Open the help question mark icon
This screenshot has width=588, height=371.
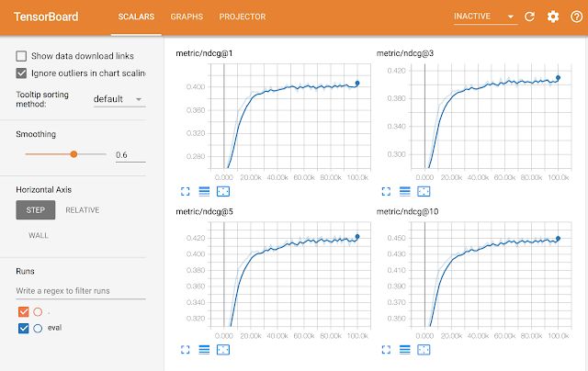click(x=576, y=17)
